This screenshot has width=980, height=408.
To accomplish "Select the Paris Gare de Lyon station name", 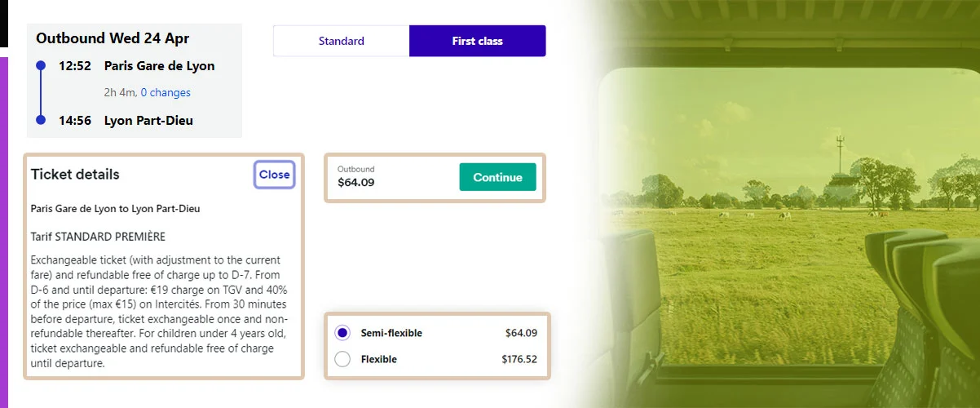I will point(159,66).
